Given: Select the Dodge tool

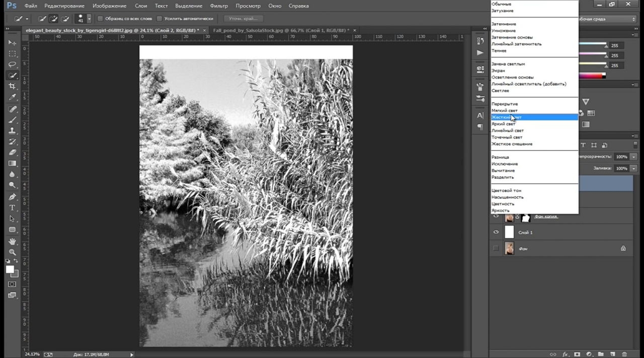Looking at the screenshot, I should (13, 185).
